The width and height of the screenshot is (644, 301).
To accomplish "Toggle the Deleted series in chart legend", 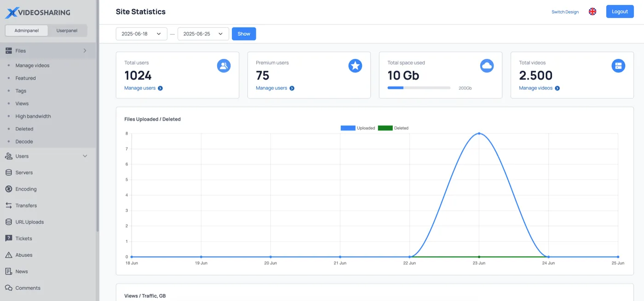I will 393,128.
